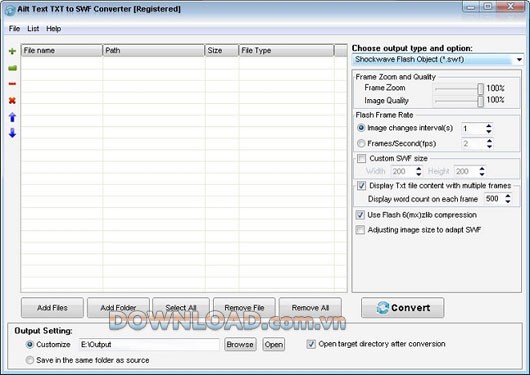Select the Customize output radio button
This screenshot has width=530, height=375.
(x=30, y=344)
